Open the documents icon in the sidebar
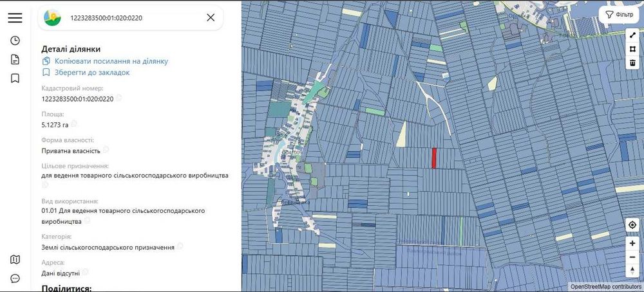This screenshot has width=644, height=292. (x=15, y=59)
